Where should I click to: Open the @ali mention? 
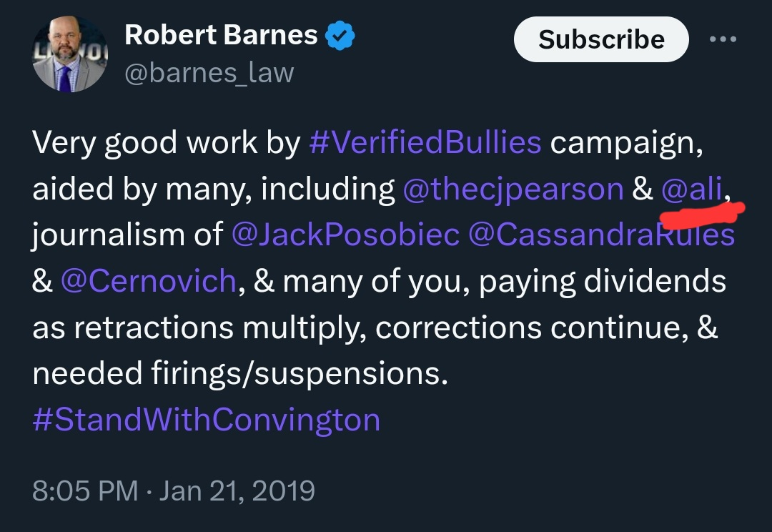click(692, 189)
